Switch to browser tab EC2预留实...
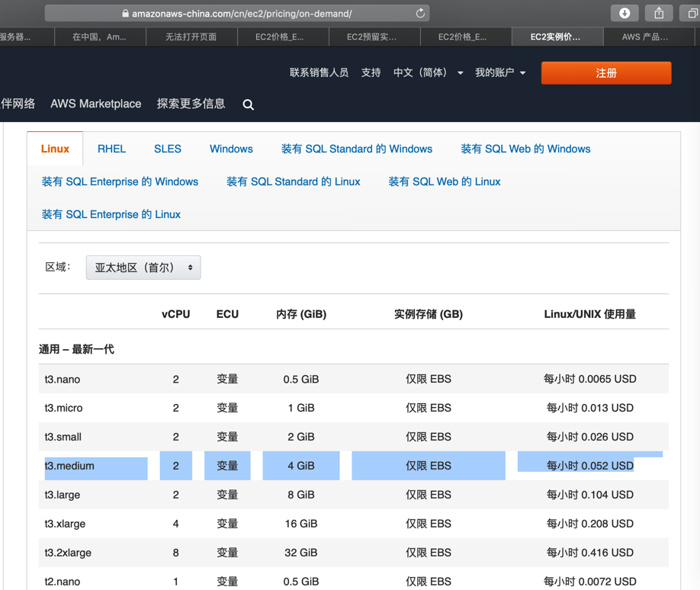This screenshot has height=590, width=700. pos(374,37)
